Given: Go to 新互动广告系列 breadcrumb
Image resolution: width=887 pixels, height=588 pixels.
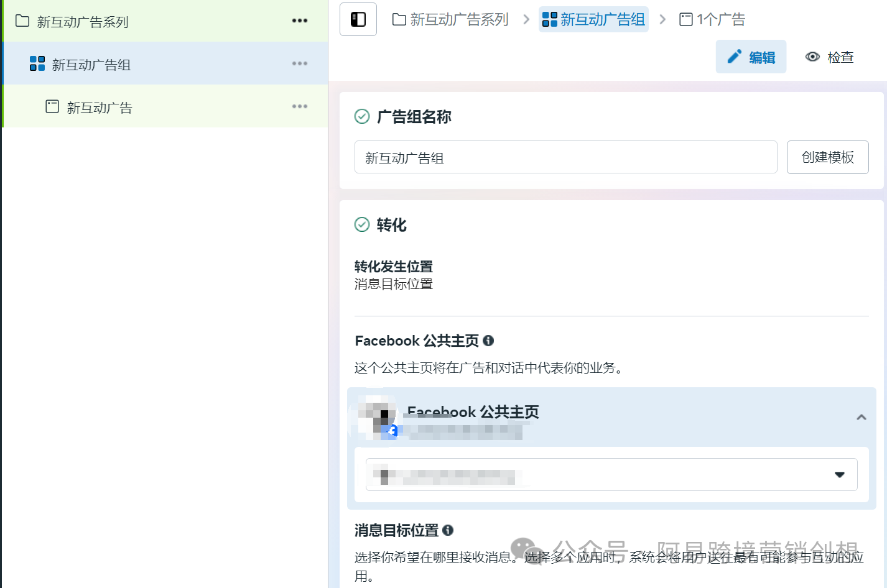Looking at the screenshot, I should pyautogui.click(x=451, y=19).
